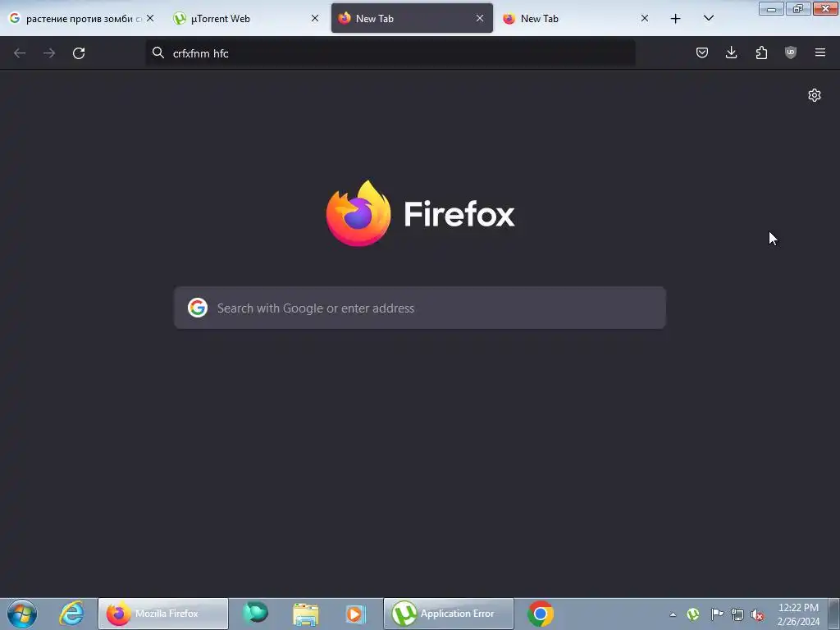Open the Downloads panel

point(731,52)
